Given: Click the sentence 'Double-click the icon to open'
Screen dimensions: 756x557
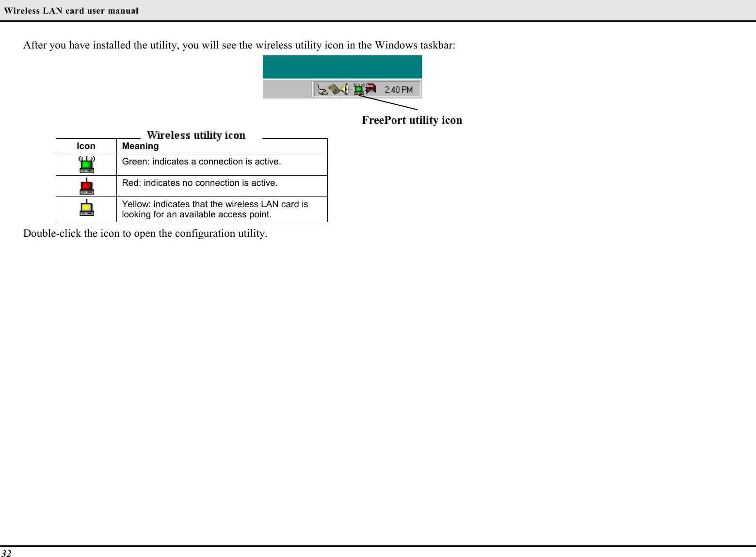Looking at the screenshot, I should tap(145, 233).
